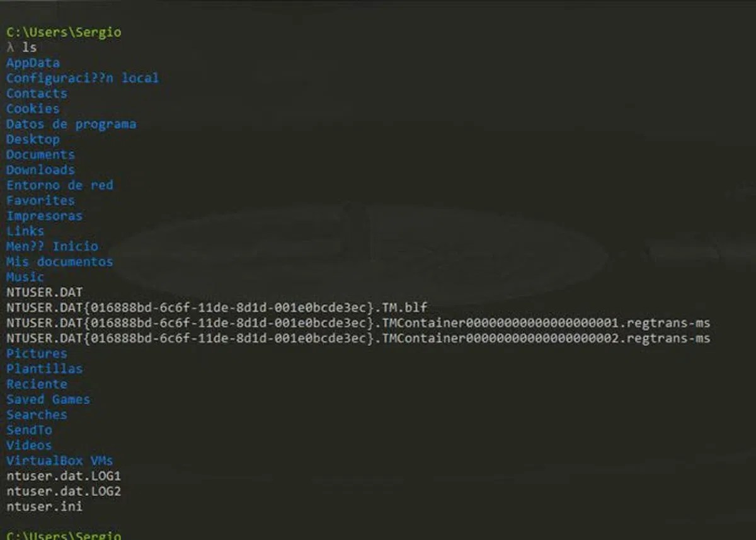Open the Mis documentos directory
The height and width of the screenshot is (540, 756).
pyautogui.click(x=59, y=261)
